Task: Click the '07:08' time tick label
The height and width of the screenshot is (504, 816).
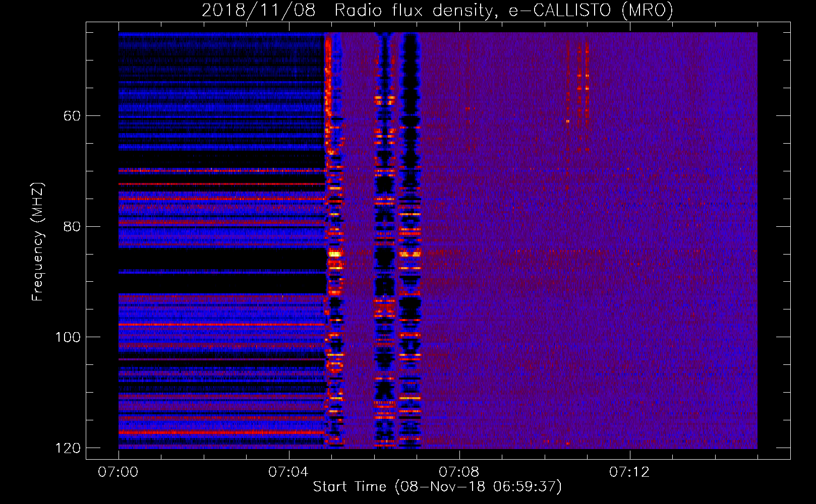Action: click(459, 472)
